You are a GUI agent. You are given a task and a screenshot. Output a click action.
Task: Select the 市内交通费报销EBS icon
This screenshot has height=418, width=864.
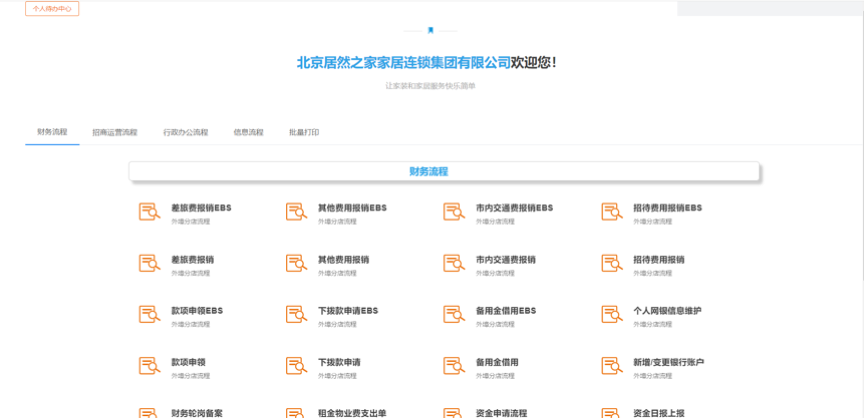(x=454, y=212)
